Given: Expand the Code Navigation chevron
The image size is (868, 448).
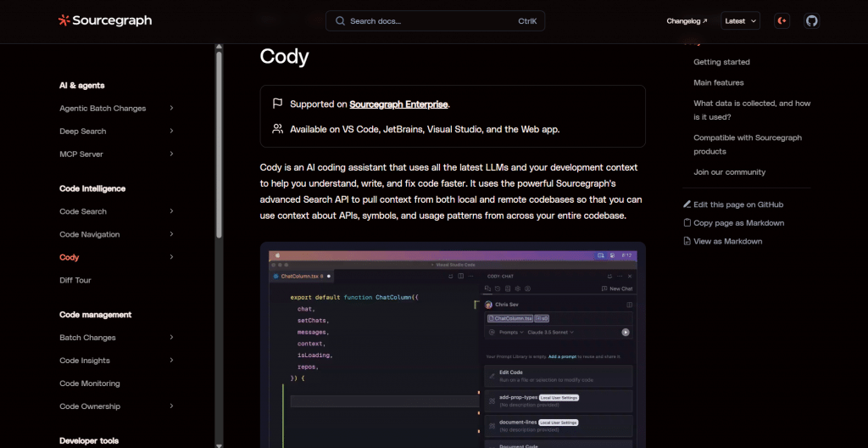Looking at the screenshot, I should (x=171, y=234).
